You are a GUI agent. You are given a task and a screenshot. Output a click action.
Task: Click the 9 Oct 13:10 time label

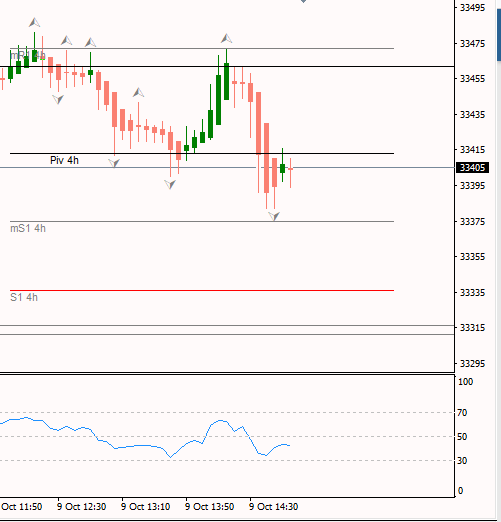tap(145, 507)
